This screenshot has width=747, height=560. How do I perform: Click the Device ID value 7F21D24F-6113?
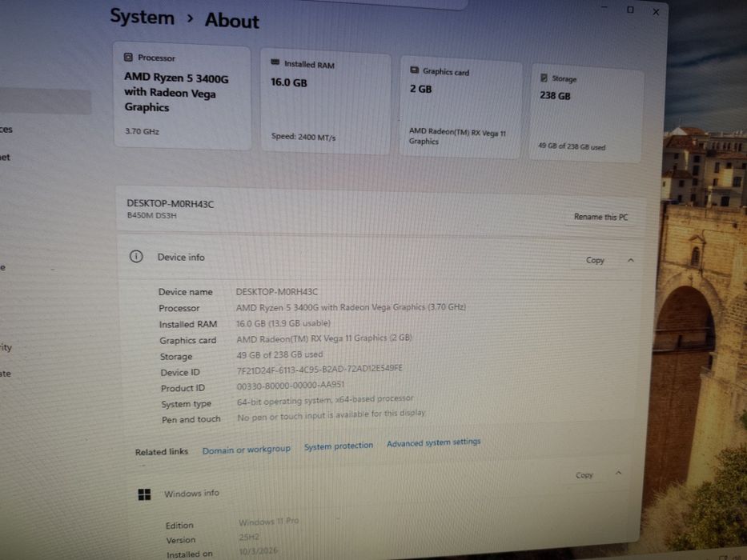(x=319, y=369)
